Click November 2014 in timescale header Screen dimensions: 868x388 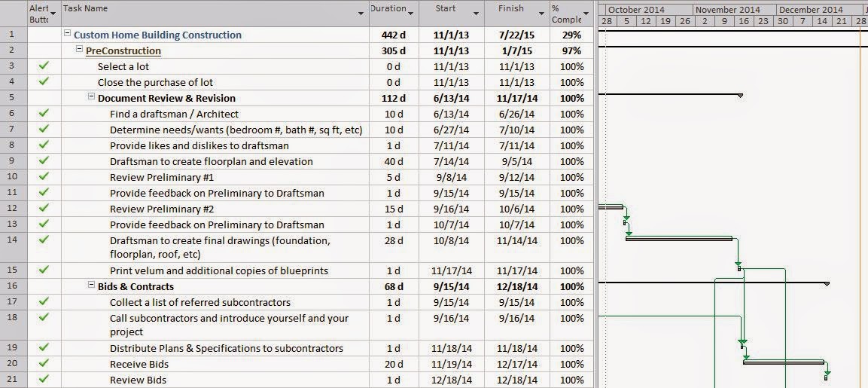point(728,10)
